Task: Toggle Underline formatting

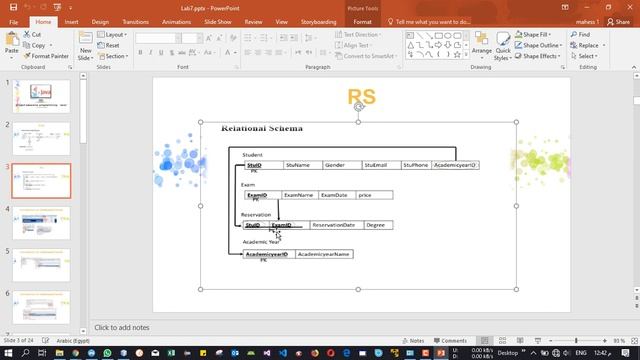Action: (161, 53)
